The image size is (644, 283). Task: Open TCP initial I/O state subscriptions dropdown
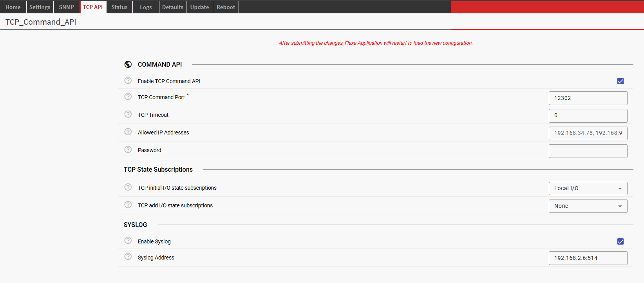pos(588,189)
